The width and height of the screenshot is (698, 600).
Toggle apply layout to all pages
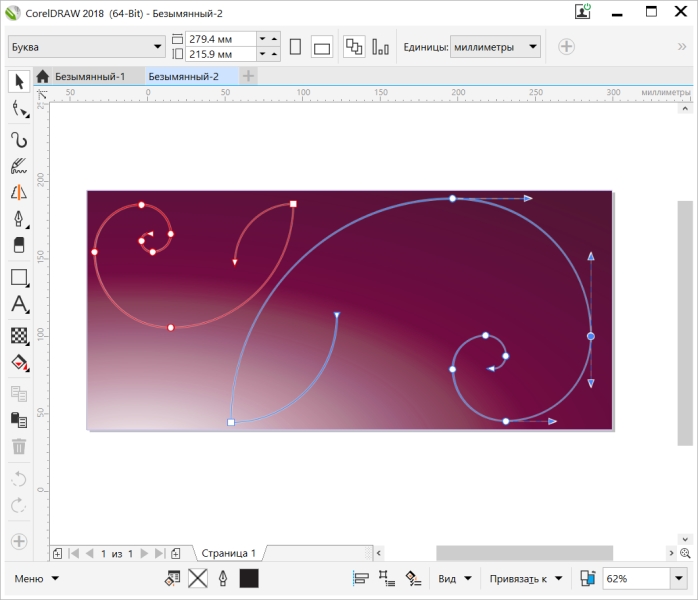[354, 47]
